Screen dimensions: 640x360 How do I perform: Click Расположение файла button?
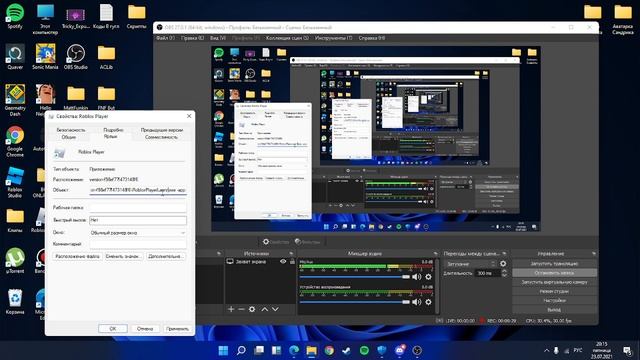77,256
